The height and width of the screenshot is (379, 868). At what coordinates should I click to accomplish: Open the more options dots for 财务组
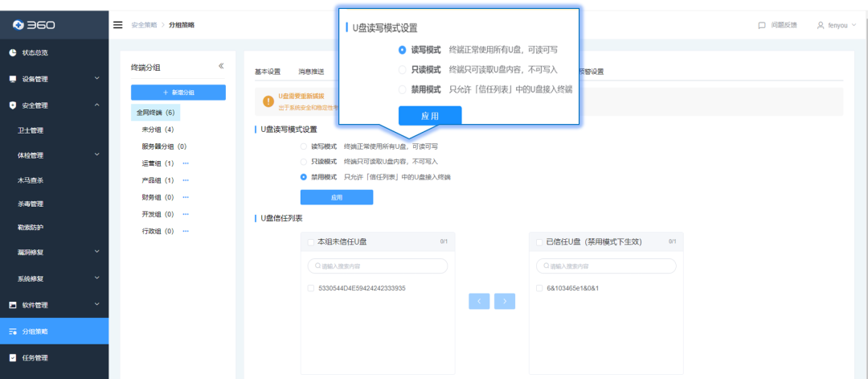186,197
